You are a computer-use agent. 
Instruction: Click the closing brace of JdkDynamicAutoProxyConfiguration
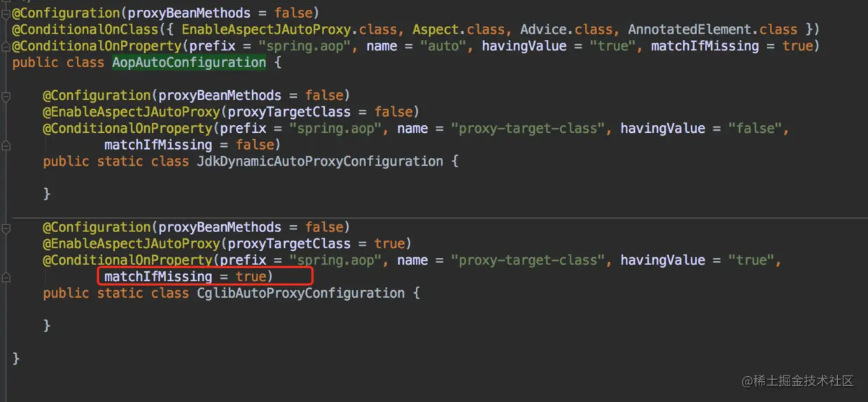click(x=47, y=194)
